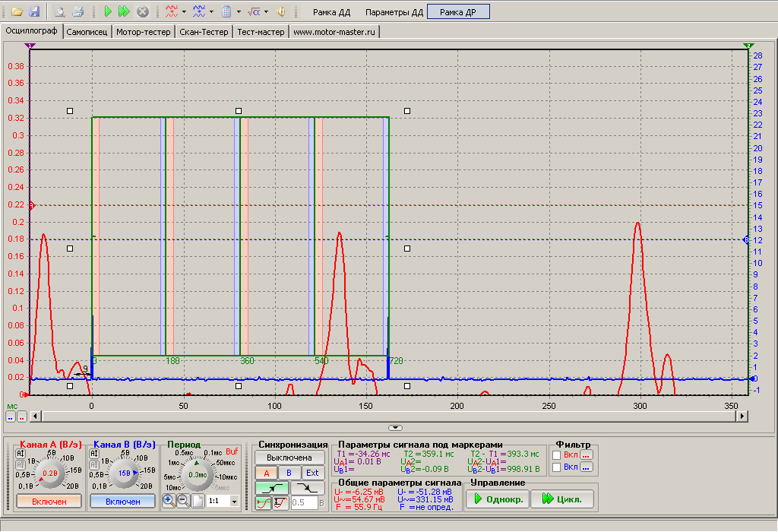The image size is (778, 532).
Task: Open the 1:1 zoom scale dropdown
Action: coord(235,502)
